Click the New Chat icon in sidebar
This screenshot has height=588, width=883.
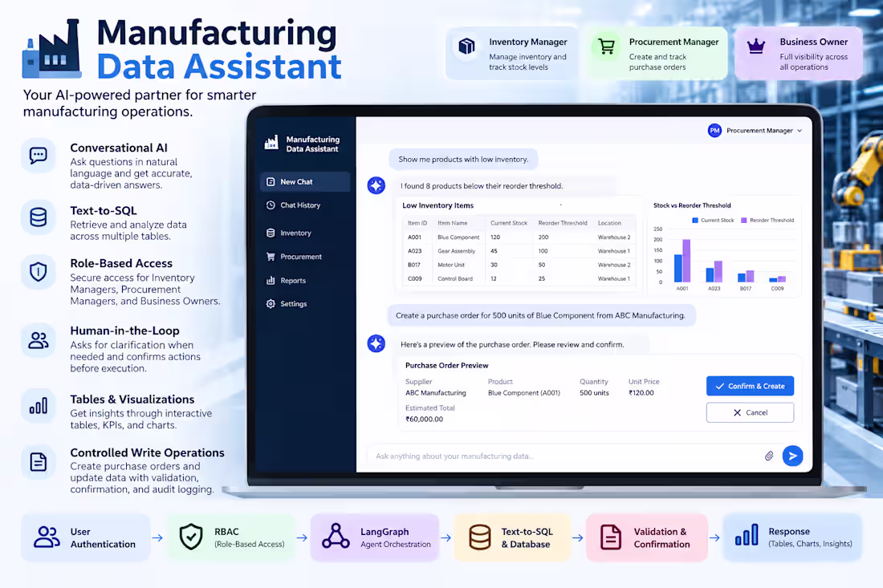click(271, 182)
